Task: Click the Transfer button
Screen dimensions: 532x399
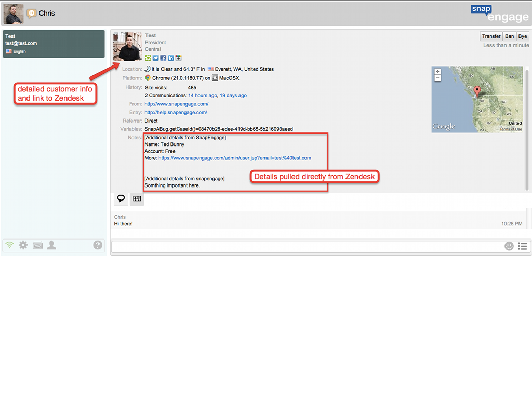Action: (x=491, y=36)
